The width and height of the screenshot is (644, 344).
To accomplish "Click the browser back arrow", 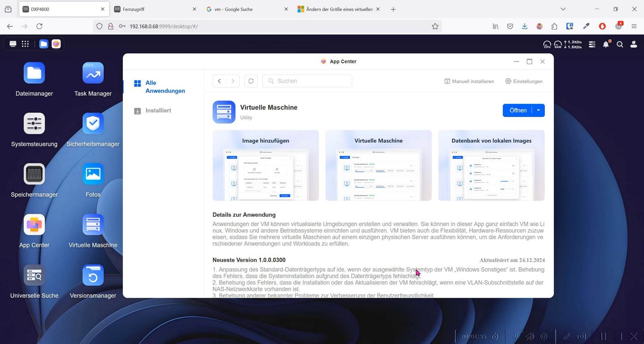I will (10, 26).
